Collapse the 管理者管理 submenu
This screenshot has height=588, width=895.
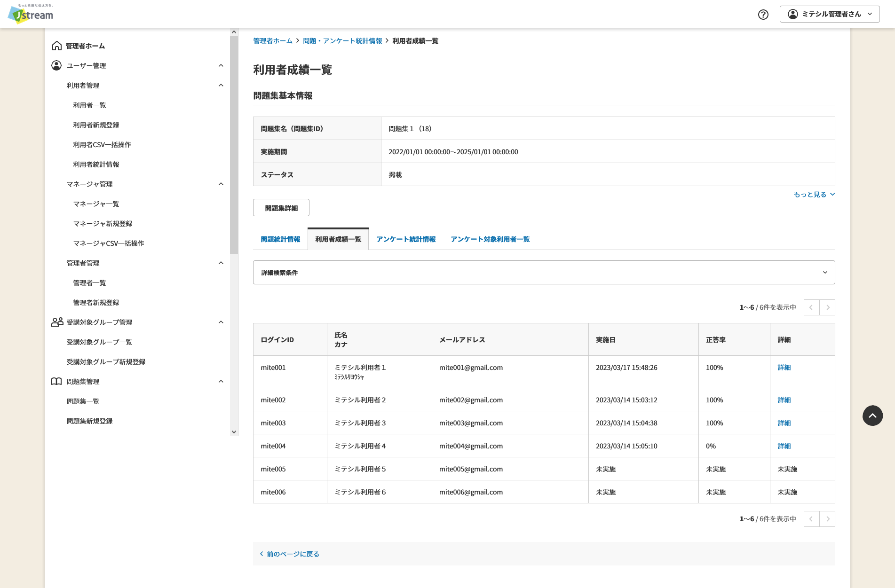pos(221,263)
